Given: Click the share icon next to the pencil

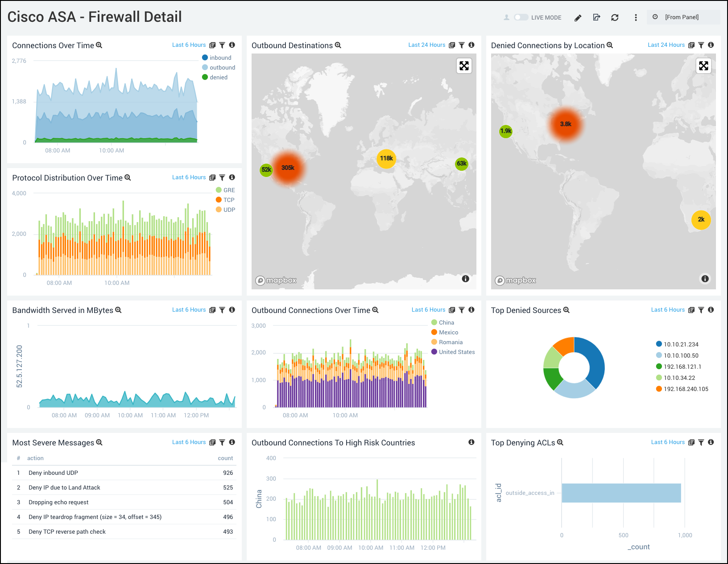Looking at the screenshot, I should tap(596, 17).
